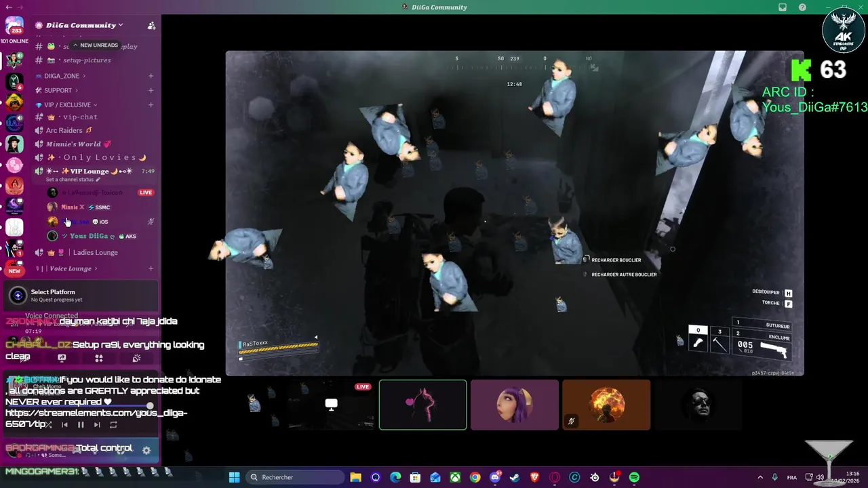Select user Yous DiiGa in VIP Lounge
The image size is (868, 488).
(100, 236)
